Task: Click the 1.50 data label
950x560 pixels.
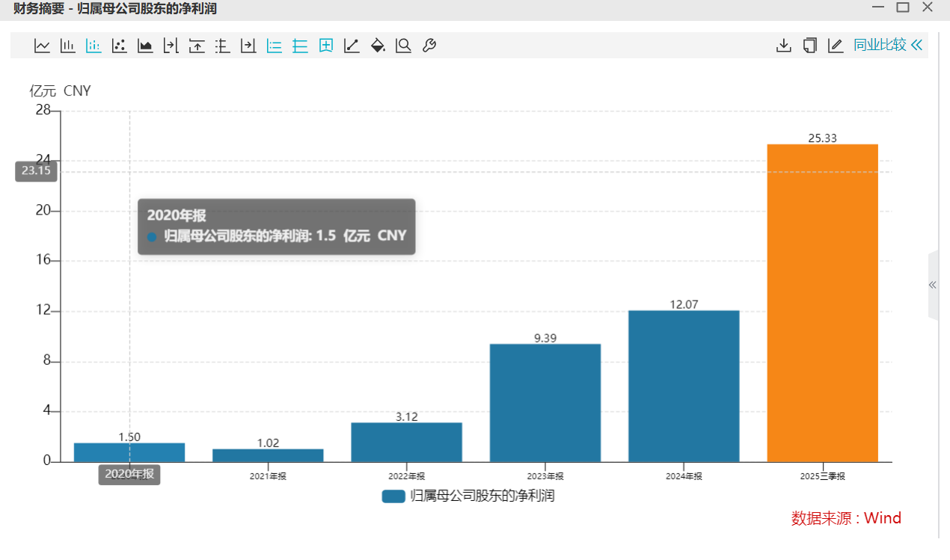Action: 129,437
